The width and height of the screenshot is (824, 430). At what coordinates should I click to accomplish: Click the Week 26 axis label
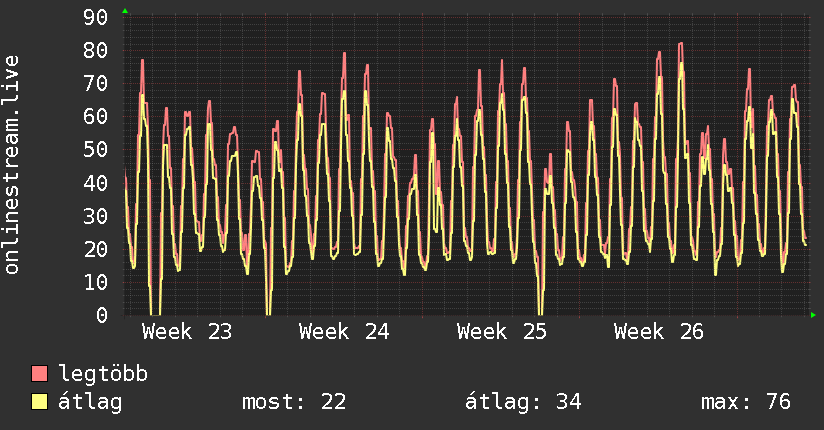click(659, 332)
